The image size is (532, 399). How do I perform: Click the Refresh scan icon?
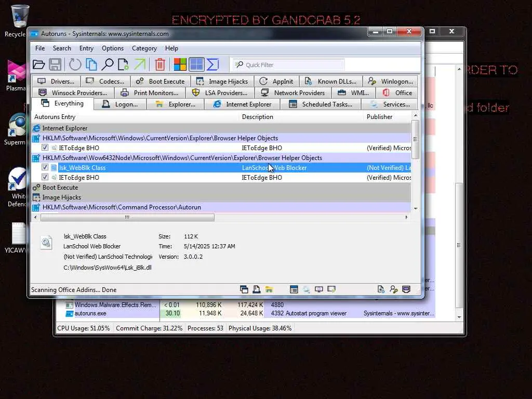coord(75,64)
